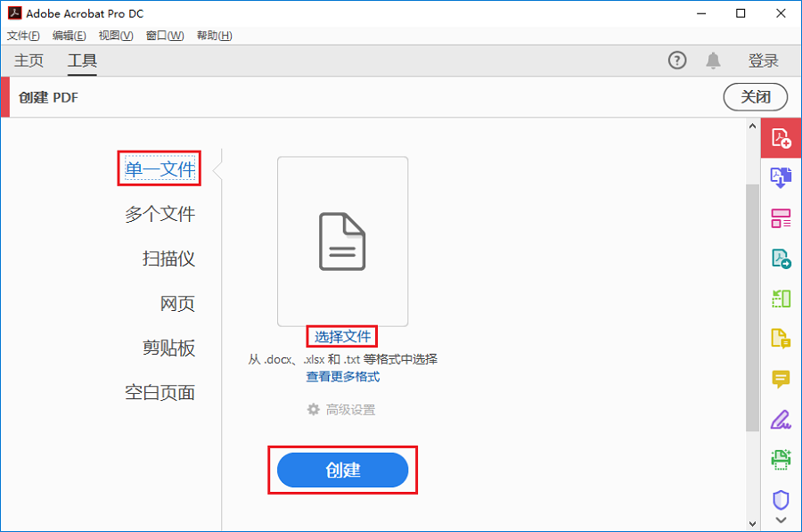The width and height of the screenshot is (802, 532).
Task: Click the scroll down arrow
Action: 752,523
